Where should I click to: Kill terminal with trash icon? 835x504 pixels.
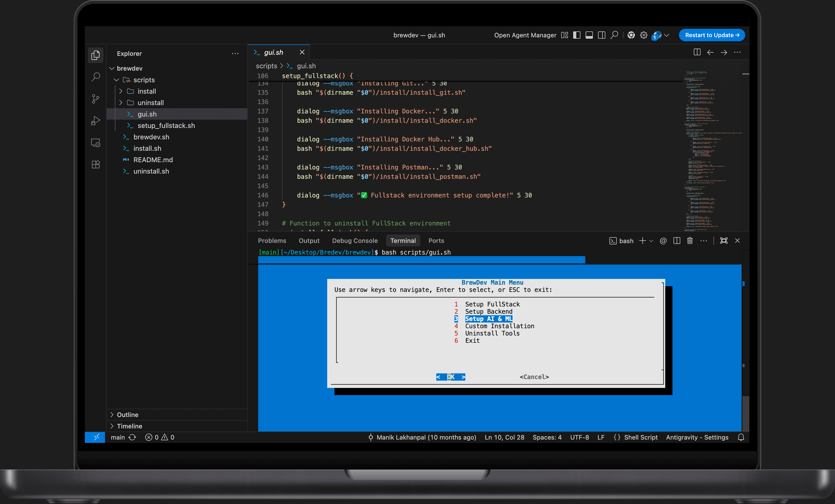[690, 240]
